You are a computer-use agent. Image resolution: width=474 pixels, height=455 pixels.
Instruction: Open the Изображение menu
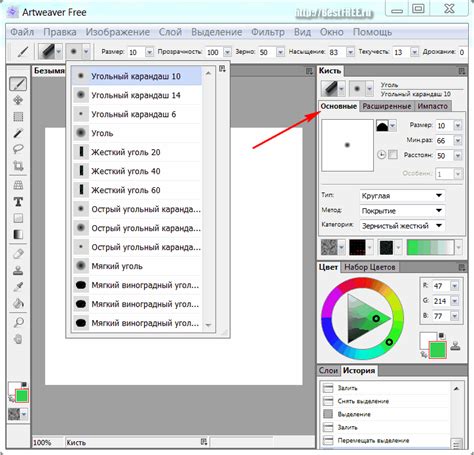(x=118, y=32)
